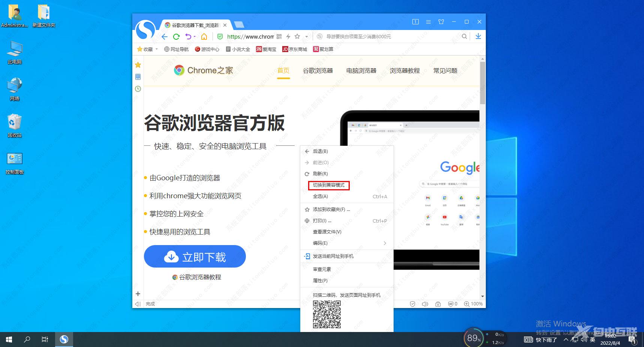Click the status bar toolbox plus icon
Screen dimensions: 644x347
[x=438, y=304]
